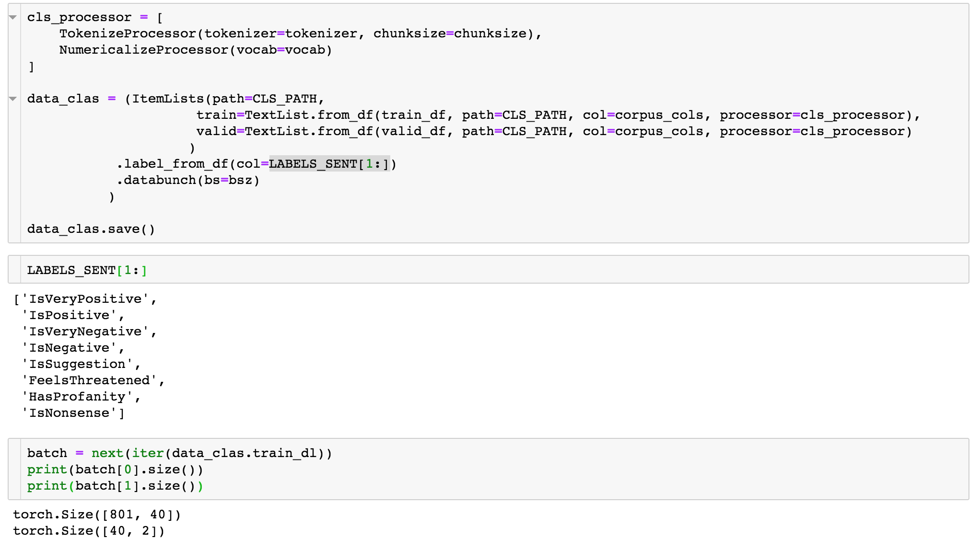Viewport: 980px width, 550px height.
Task: Click the print(batch[1].size()) line
Action: click(115, 486)
